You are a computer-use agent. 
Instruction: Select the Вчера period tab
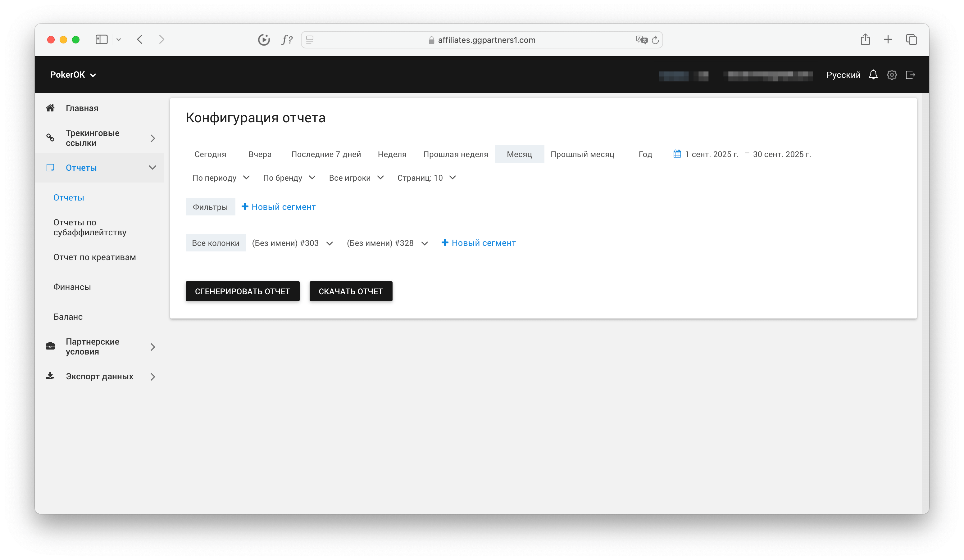(x=260, y=154)
